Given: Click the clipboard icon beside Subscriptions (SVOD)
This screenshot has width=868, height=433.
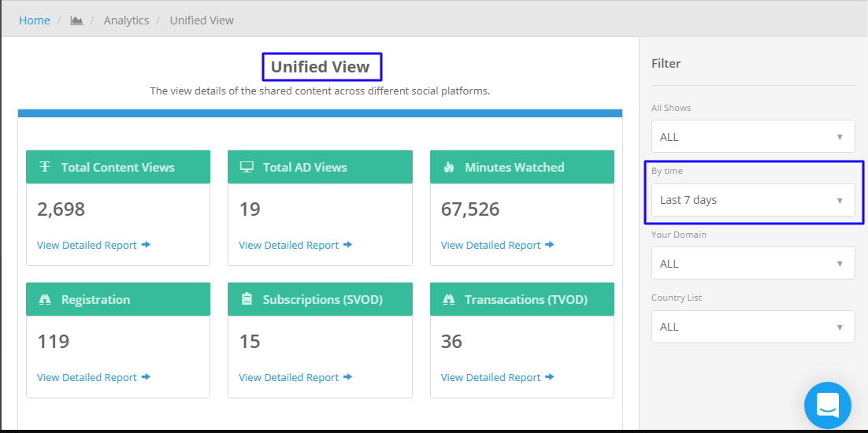Looking at the screenshot, I should pyautogui.click(x=247, y=299).
